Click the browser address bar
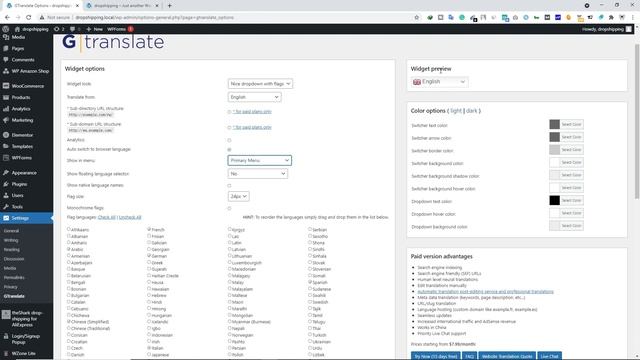This screenshot has height=360, width=640. (x=229, y=18)
